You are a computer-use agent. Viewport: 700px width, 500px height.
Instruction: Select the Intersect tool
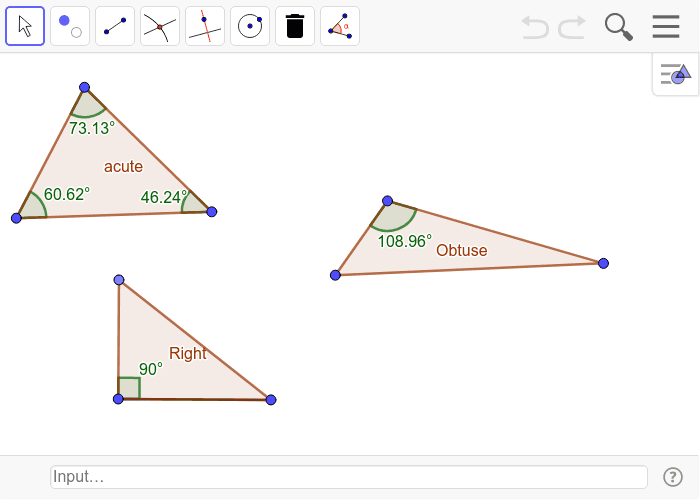[160, 26]
